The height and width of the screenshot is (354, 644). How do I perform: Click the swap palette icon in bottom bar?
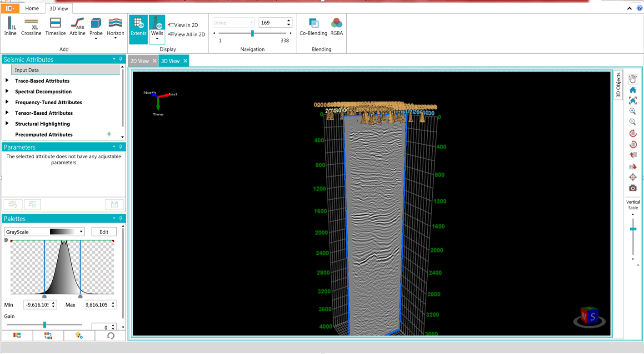tap(48, 335)
